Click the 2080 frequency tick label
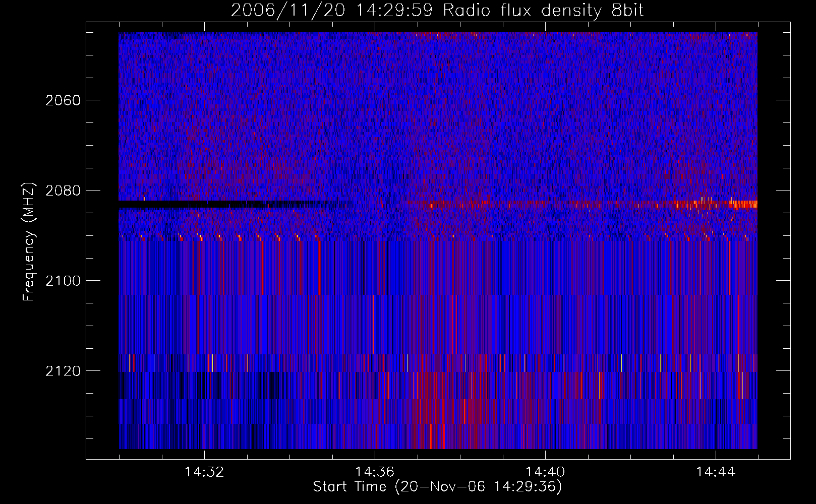Viewport: 816px width, 504px height. (63, 191)
